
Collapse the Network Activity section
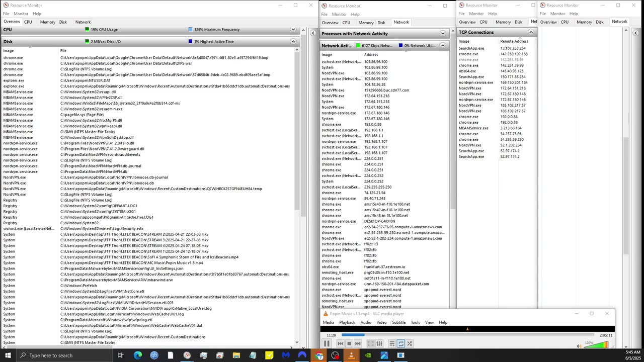(443, 46)
